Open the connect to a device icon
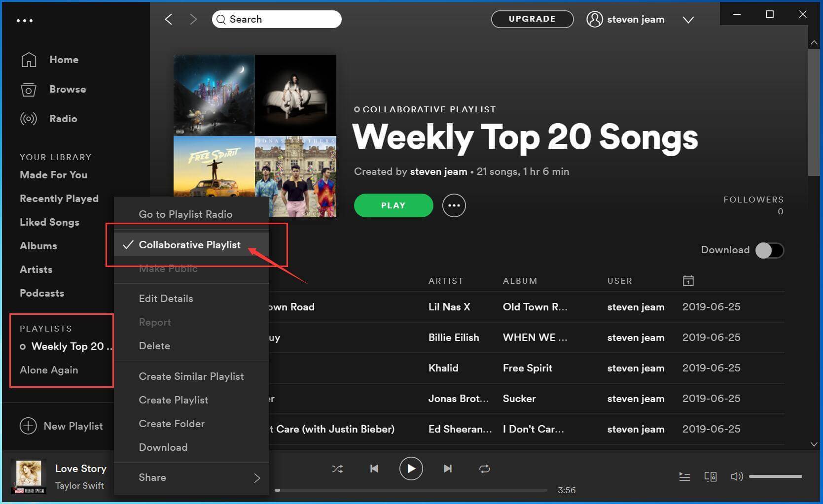The height and width of the screenshot is (504, 823). 711,476
